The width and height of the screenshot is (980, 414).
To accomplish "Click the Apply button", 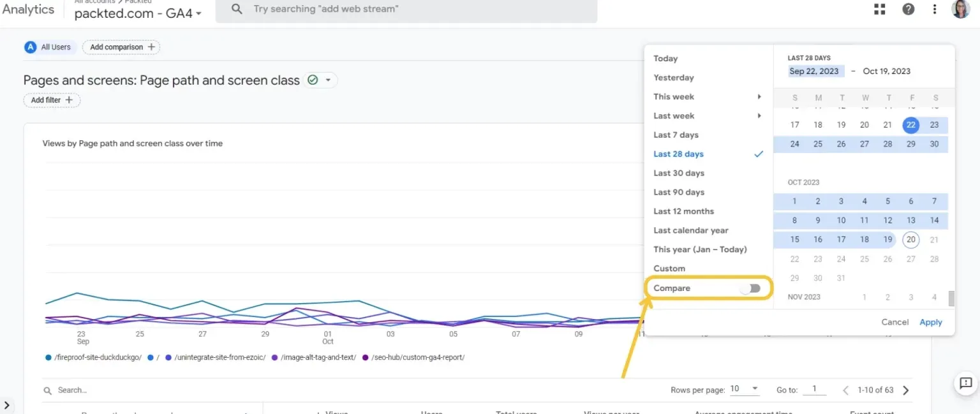I will coord(930,322).
